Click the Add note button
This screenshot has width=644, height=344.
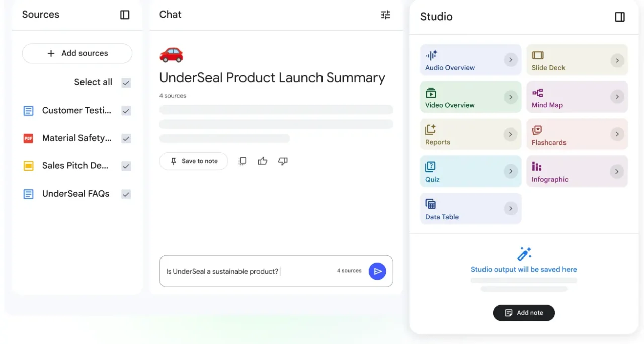click(524, 313)
